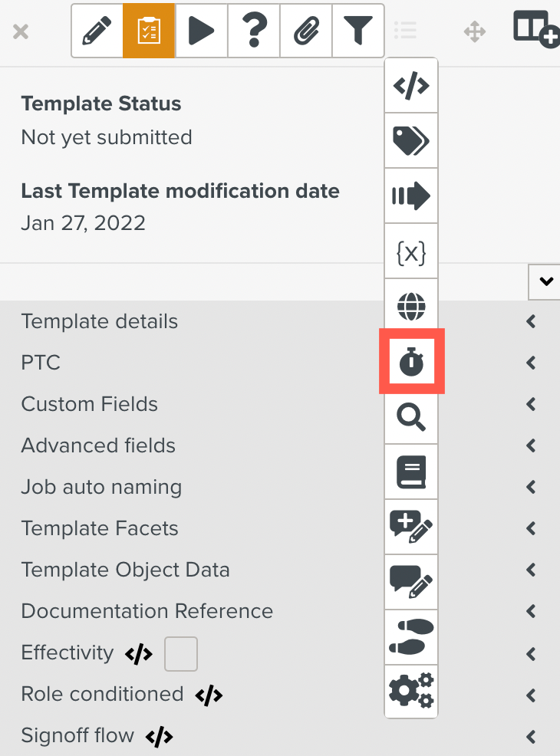Open the list menu beside the toolbar
This screenshot has height=756, width=560.
pyautogui.click(x=406, y=31)
